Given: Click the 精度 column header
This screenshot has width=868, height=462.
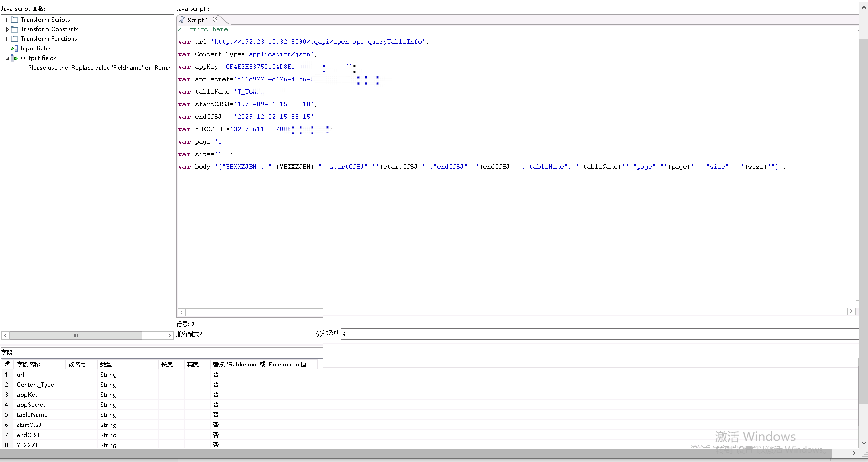Looking at the screenshot, I should (197, 364).
